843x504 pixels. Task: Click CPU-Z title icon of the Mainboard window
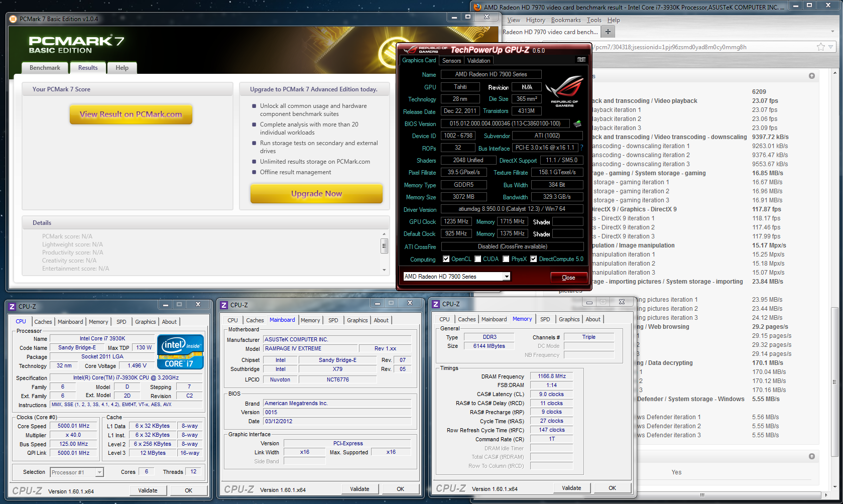click(224, 305)
